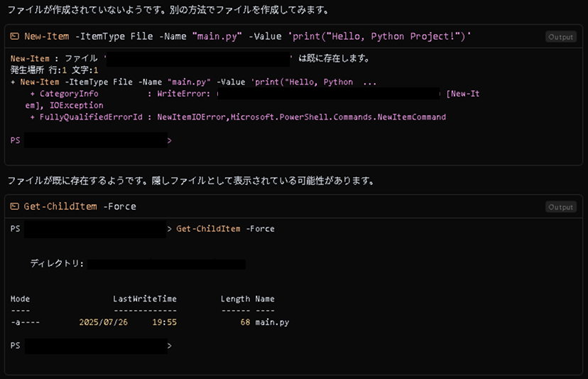This screenshot has height=379, width=588.
Task: Click the New-Item -ItemType File command header
Action: [x=248, y=36]
